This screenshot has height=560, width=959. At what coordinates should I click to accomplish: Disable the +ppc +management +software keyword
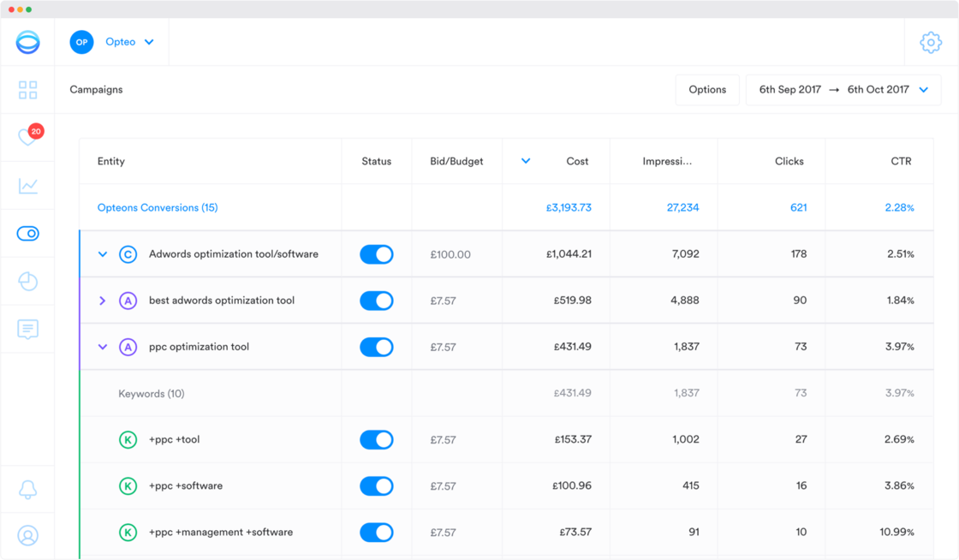377,532
